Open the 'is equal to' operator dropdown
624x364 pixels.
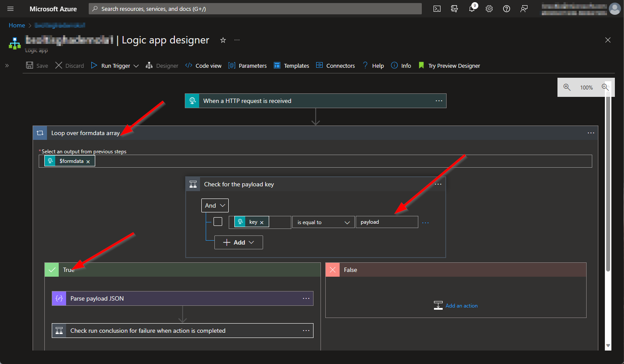pos(323,222)
